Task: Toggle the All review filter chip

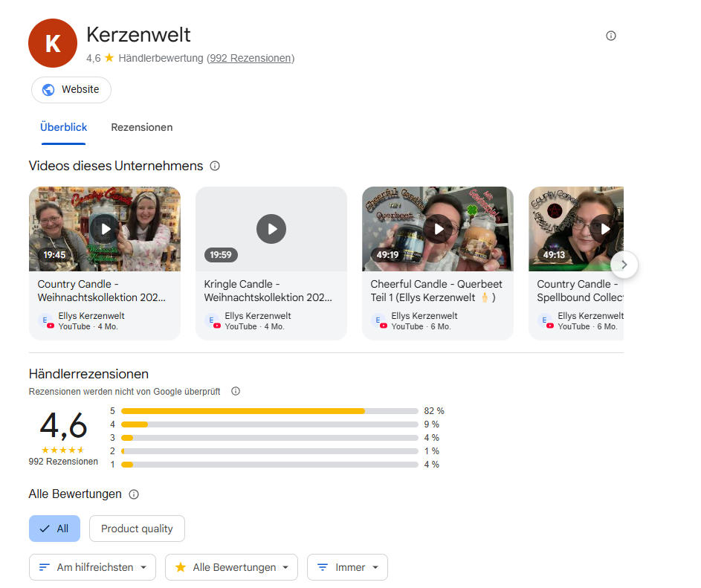Action: tap(54, 529)
